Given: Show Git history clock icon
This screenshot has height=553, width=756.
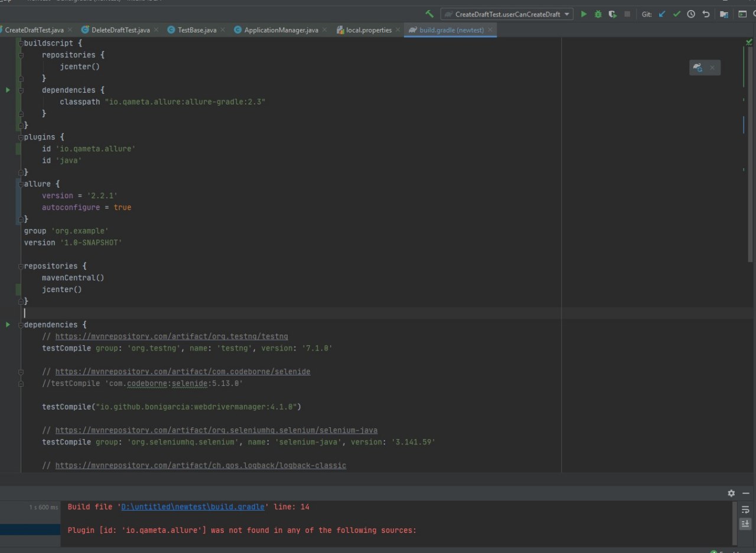Looking at the screenshot, I should [x=691, y=14].
